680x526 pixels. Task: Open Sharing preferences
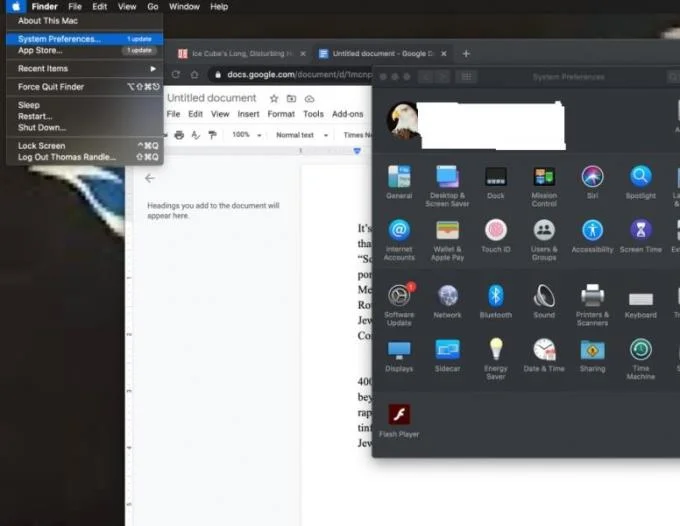[x=592, y=356]
